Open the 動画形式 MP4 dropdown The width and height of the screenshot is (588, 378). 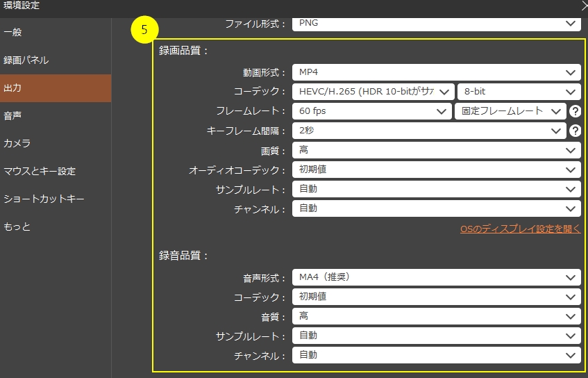(437, 72)
